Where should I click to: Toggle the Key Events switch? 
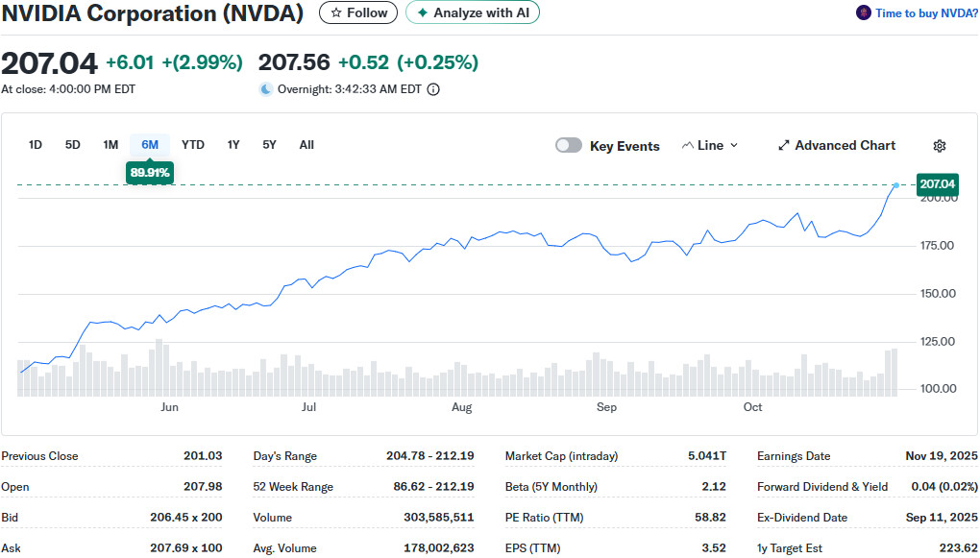[x=569, y=146]
